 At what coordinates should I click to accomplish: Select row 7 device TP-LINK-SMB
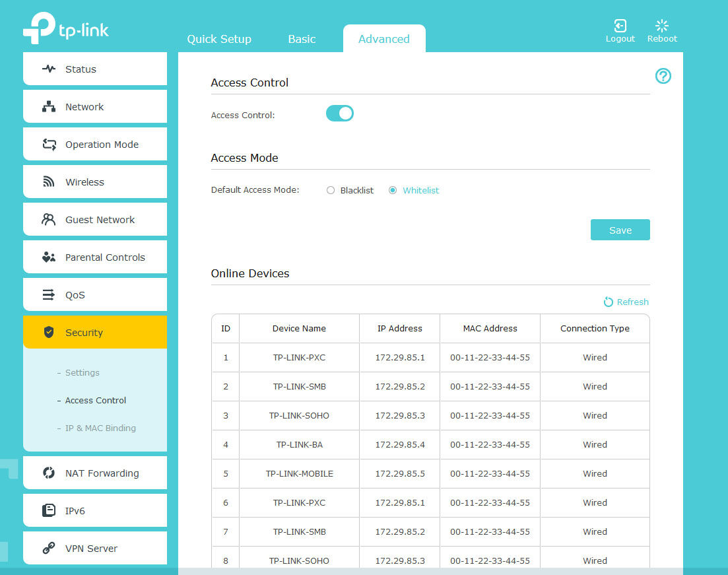click(x=299, y=532)
